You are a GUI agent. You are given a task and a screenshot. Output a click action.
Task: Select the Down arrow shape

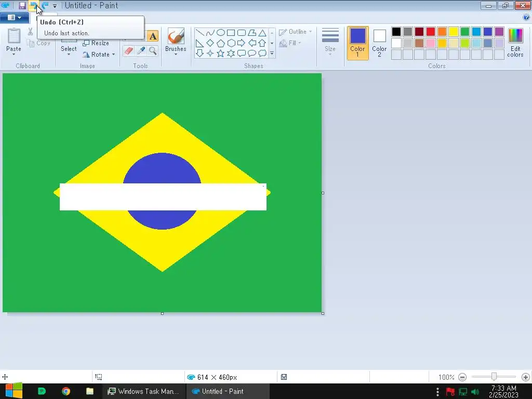tap(200, 54)
